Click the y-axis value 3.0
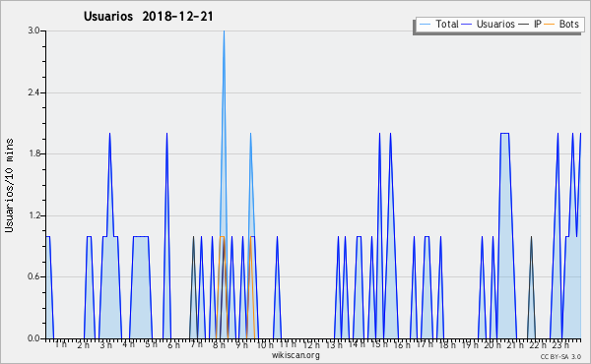Viewport: 591px width, 364px height. (x=33, y=30)
